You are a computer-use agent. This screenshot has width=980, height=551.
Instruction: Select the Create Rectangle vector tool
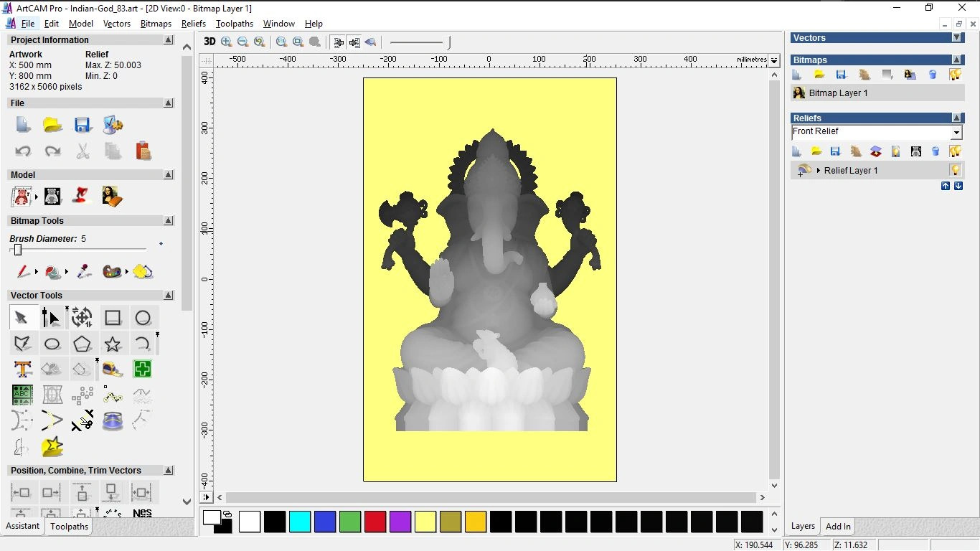click(113, 317)
